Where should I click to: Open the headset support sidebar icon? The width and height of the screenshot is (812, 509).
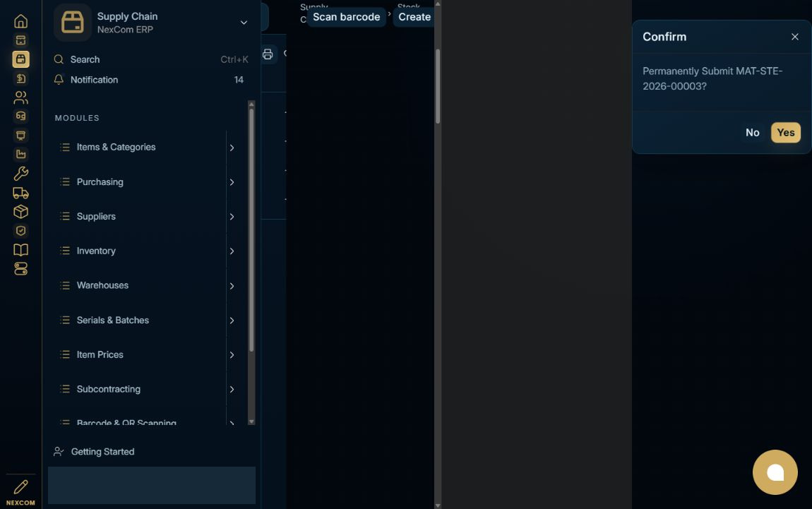[20, 116]
